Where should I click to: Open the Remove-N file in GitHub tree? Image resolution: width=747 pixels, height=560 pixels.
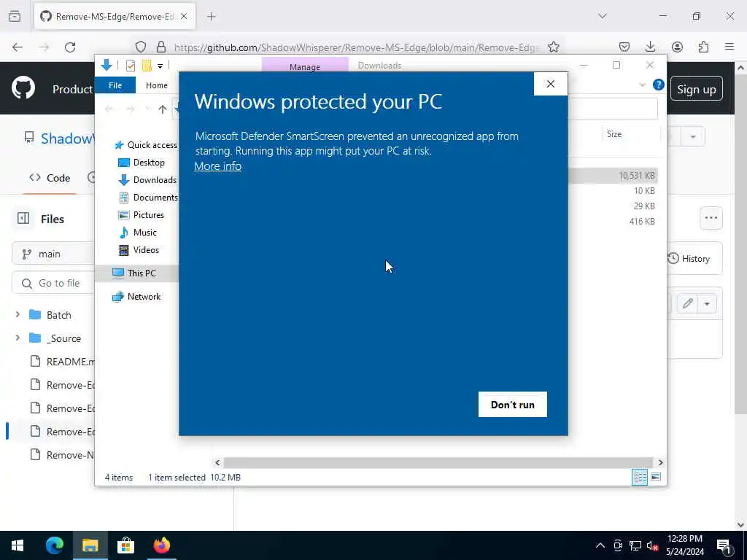pos(63,455)
